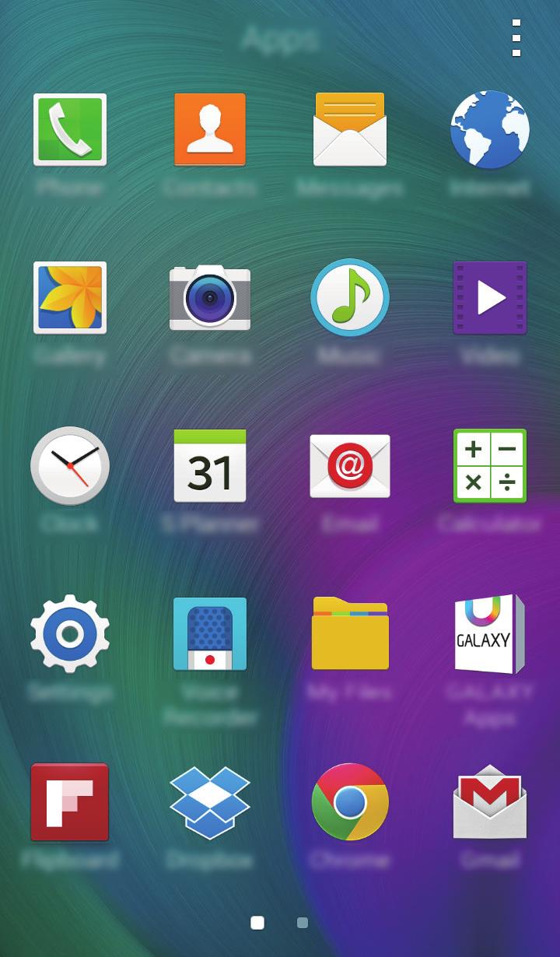Open the Settings gear app

click(x=70, y=633)
